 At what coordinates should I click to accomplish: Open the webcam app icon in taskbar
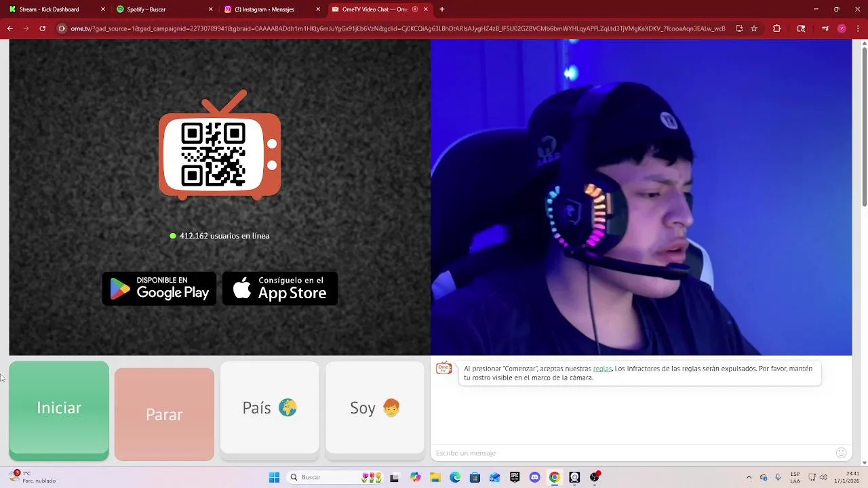[x=574, y=477]
